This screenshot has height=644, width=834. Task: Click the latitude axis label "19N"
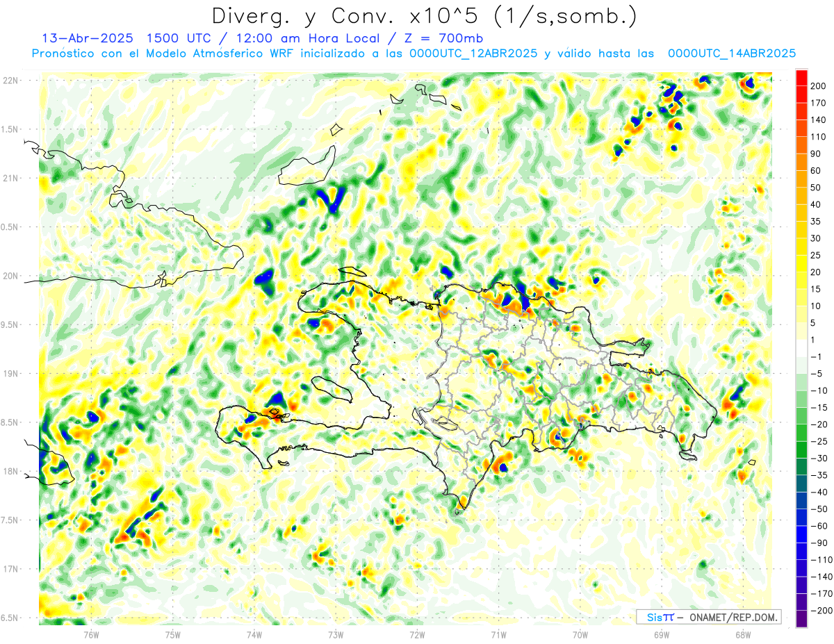tap(10, 374)
